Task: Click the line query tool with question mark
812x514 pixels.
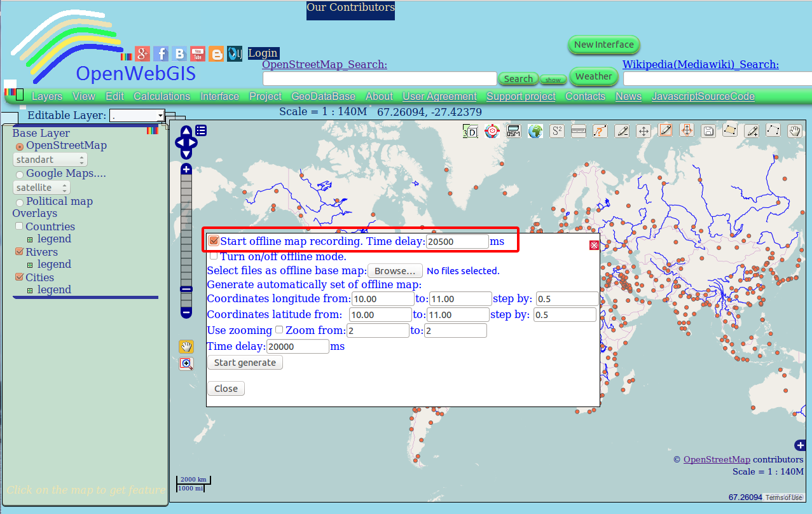Action: [x=600, y=131]
